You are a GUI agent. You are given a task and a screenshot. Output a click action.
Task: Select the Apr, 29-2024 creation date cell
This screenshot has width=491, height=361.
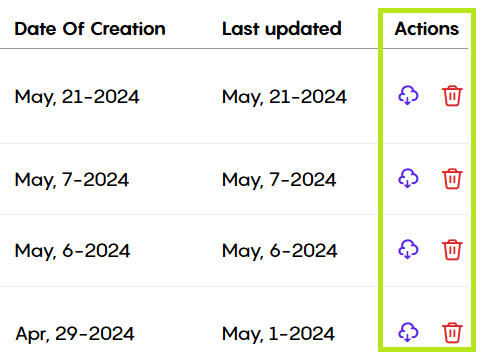75,334
